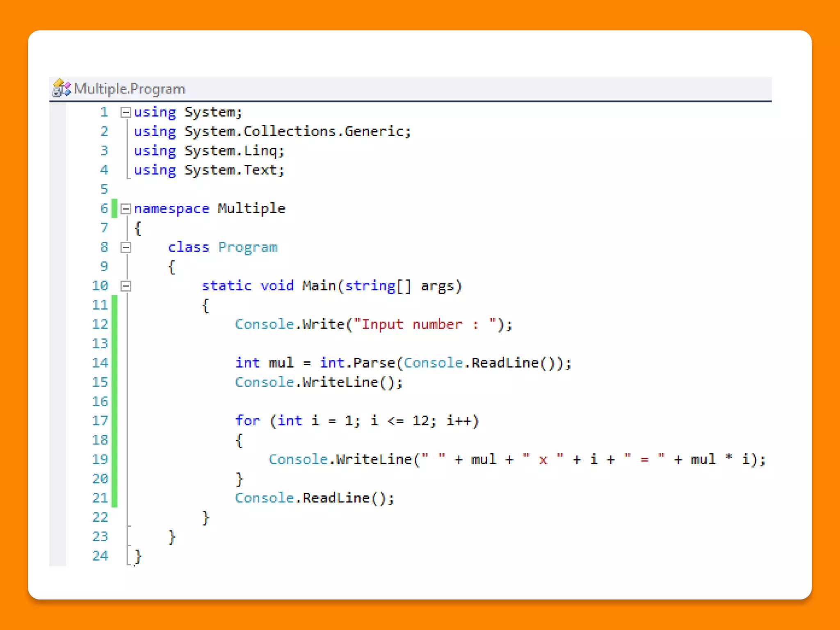Collapse the namespace Multiple block

(x=126, y=209)
